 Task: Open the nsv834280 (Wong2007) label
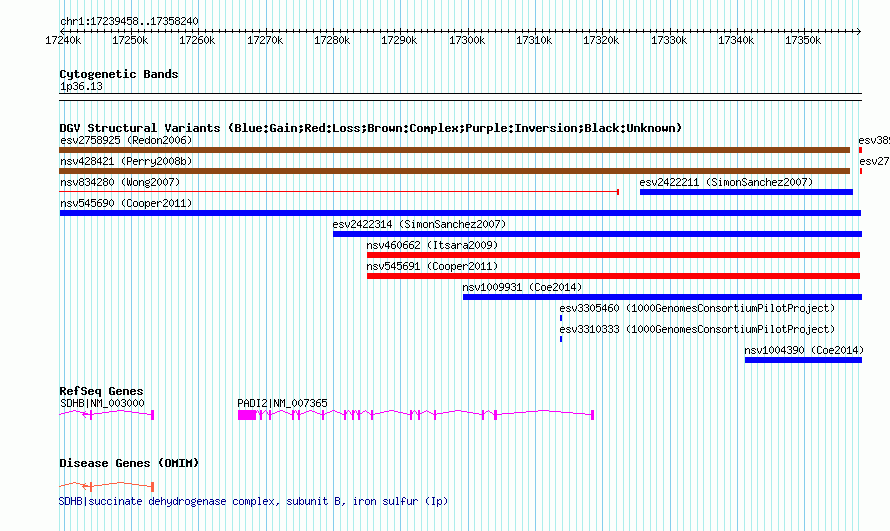pos(120,182)
